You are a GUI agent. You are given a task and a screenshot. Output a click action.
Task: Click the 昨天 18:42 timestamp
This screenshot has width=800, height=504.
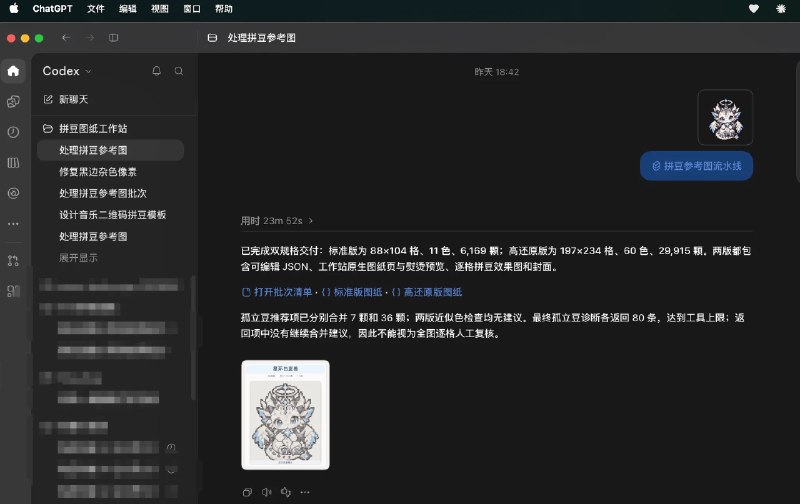click(496, 72)
